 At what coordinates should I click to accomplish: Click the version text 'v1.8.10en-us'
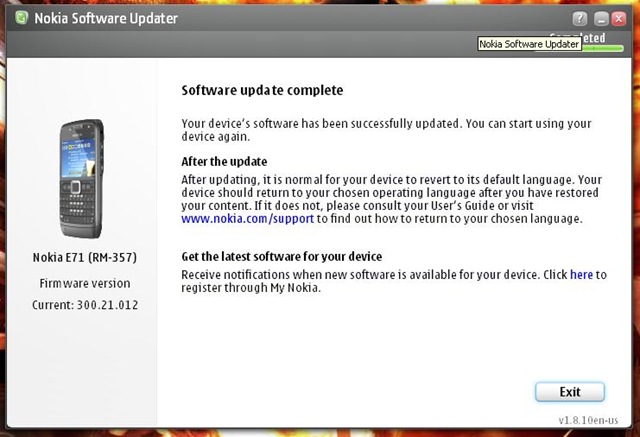tap(588, 420)
